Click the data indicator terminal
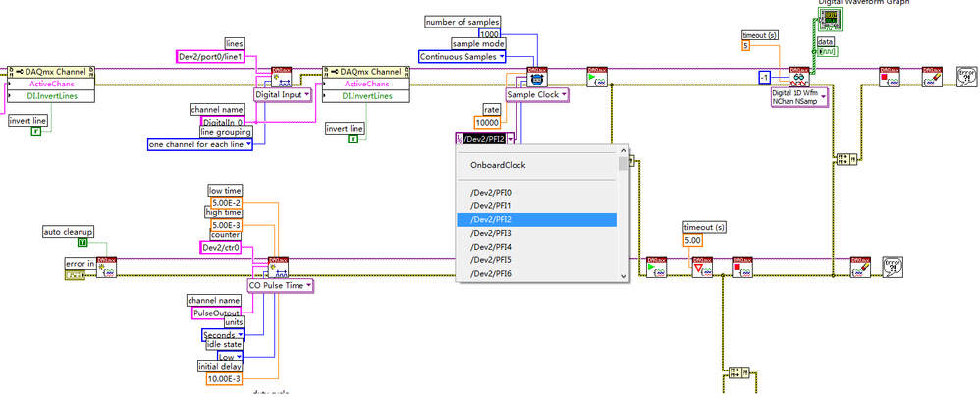The height and width of the screenshot is (398, 980). point(828,51)
